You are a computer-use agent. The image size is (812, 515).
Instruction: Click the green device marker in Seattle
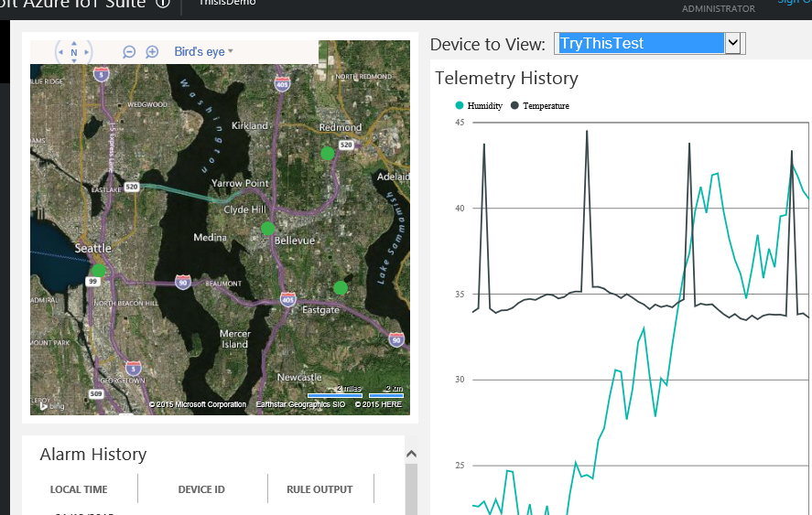click(x=98, y=270)
